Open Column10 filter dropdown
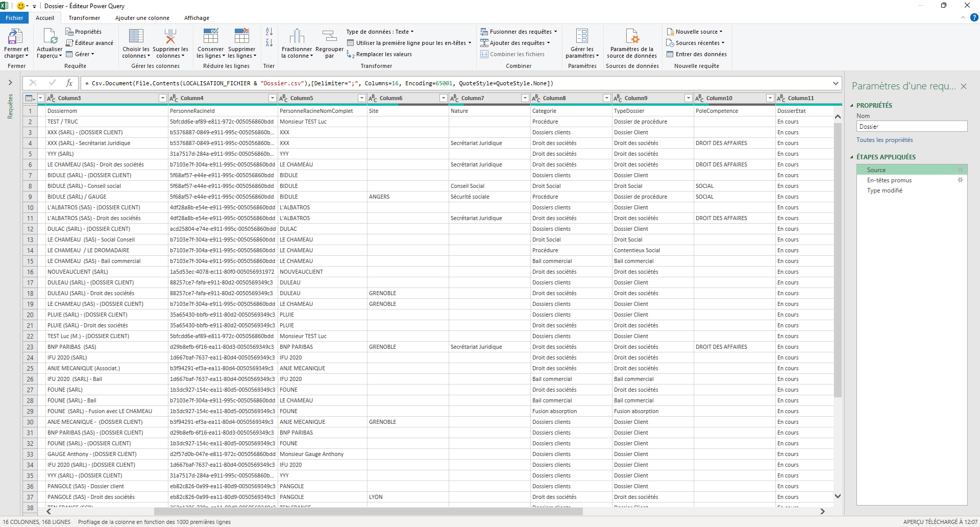 pyautogui.click(x=770, y=98)
